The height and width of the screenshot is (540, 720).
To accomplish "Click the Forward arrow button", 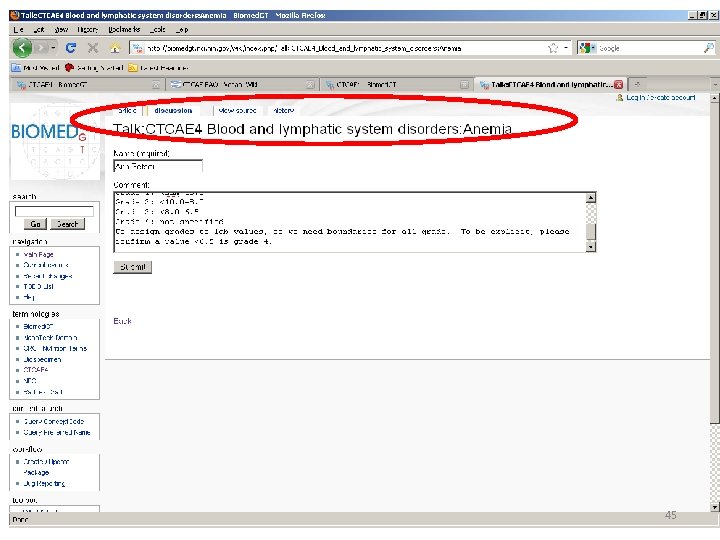I will (41, 48).
